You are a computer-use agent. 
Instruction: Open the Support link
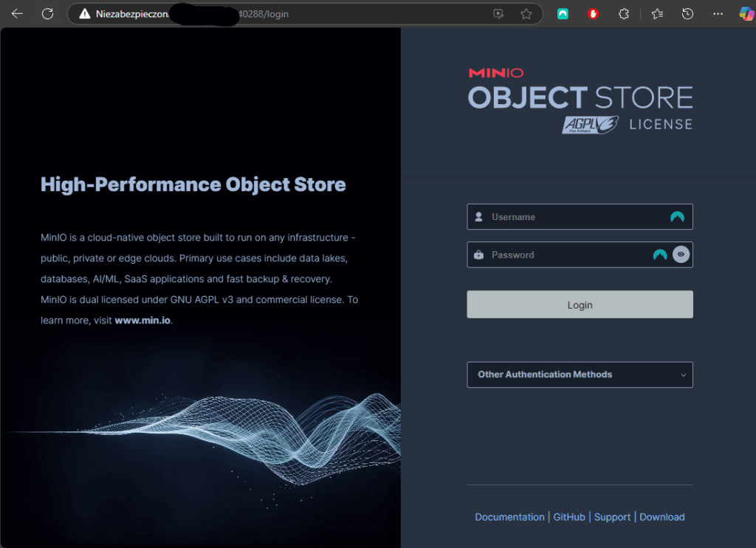pyautogui.click(x=612, y=517)
